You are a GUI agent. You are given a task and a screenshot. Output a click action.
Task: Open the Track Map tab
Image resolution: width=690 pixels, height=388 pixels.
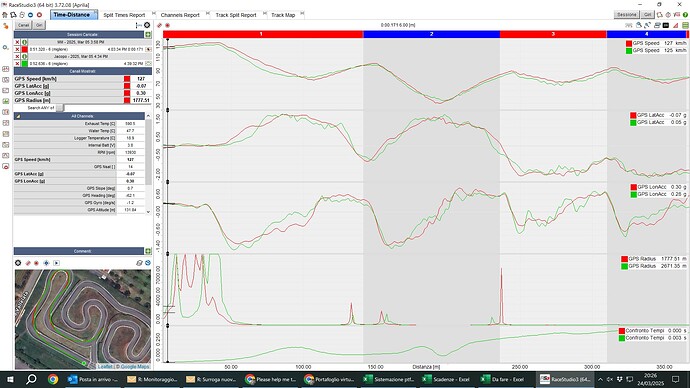pos(283,15)
